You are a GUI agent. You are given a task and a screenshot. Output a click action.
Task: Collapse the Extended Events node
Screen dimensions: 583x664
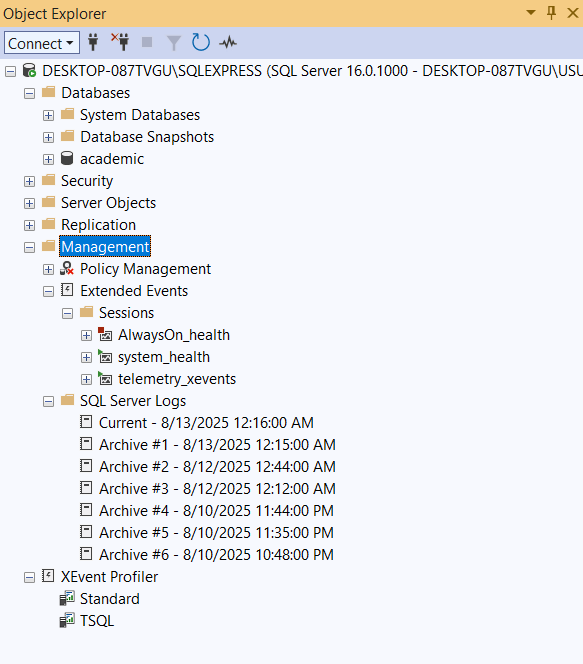48,291
